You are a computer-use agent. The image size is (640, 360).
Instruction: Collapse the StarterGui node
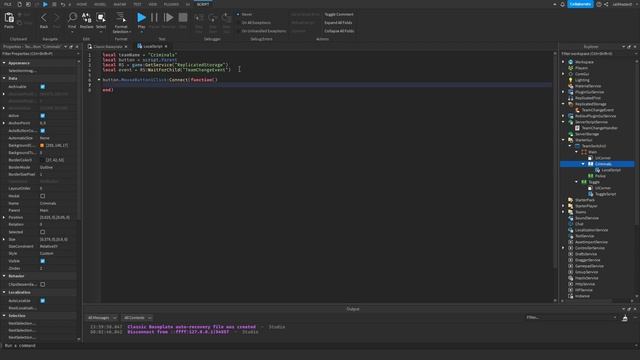563,140
